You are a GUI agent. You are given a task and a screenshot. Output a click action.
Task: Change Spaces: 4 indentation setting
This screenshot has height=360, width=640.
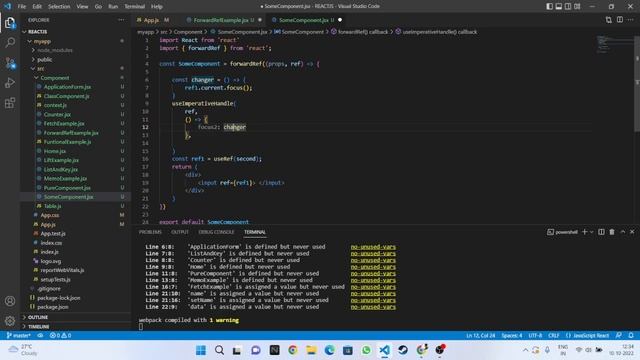pyautogui.click(x=512, y=336)
